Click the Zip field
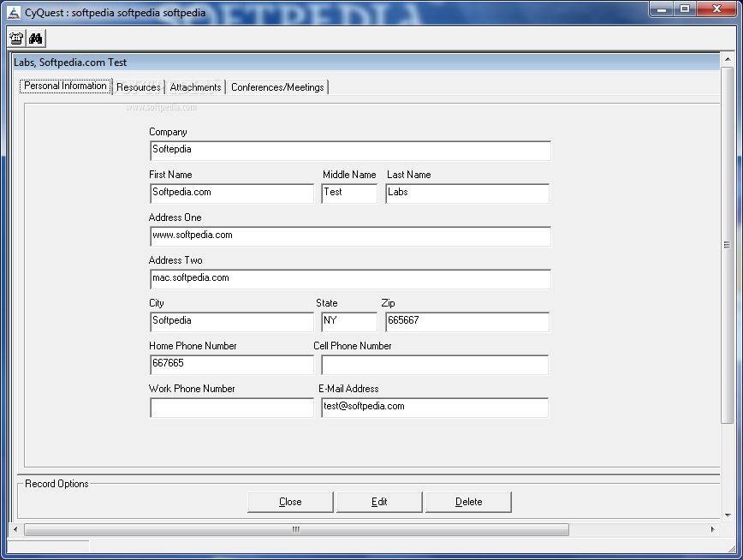Screen dimensions: 743x560 [467, 322]
